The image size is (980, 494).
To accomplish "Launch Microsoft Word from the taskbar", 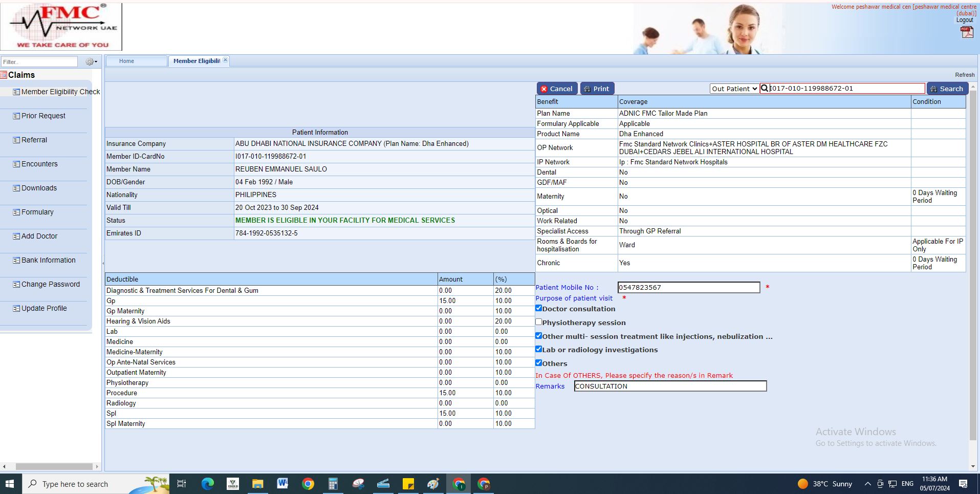I will [282, 484].
